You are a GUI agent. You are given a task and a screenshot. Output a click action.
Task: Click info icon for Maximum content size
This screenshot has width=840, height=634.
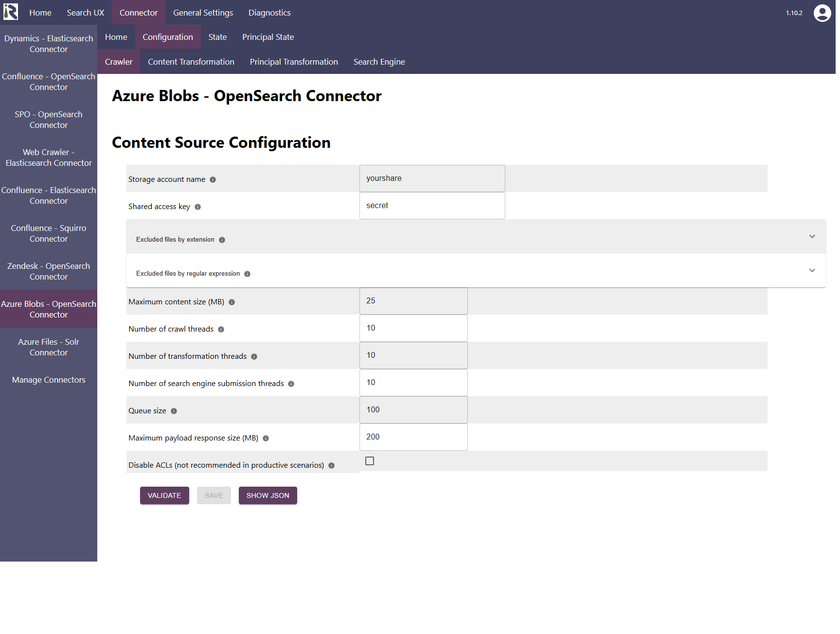pos(232,302)
